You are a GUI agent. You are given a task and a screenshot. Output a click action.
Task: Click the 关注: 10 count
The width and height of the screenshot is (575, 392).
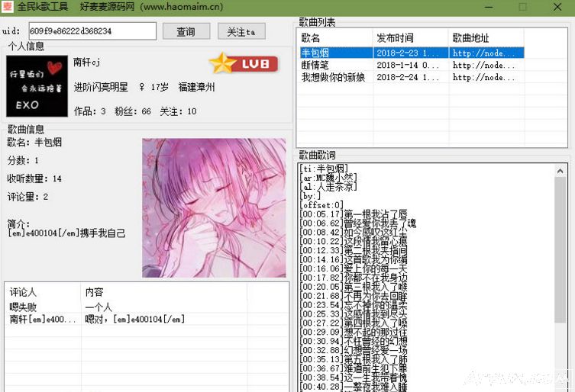(178, 111)
